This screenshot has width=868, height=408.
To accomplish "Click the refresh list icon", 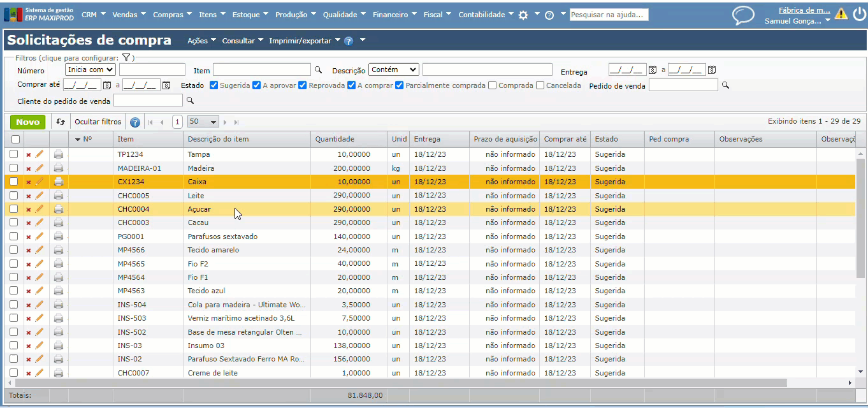I will [61, 122].
